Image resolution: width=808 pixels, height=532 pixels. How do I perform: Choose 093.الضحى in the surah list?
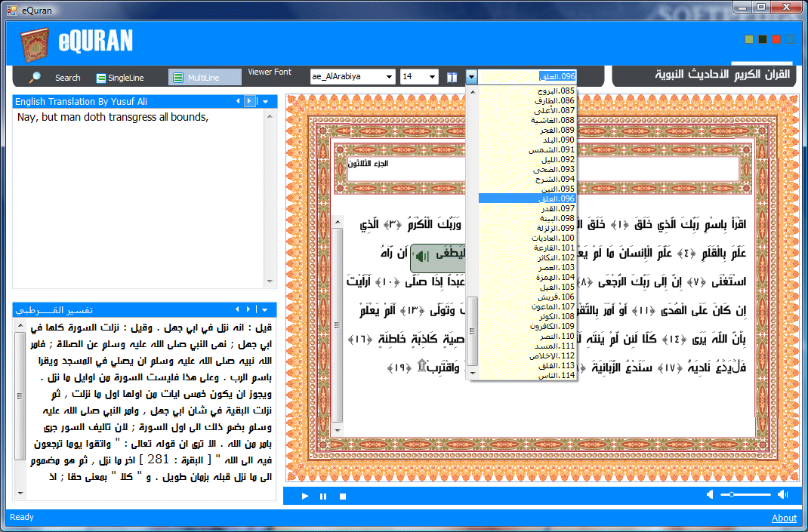(x=527, y=169)
